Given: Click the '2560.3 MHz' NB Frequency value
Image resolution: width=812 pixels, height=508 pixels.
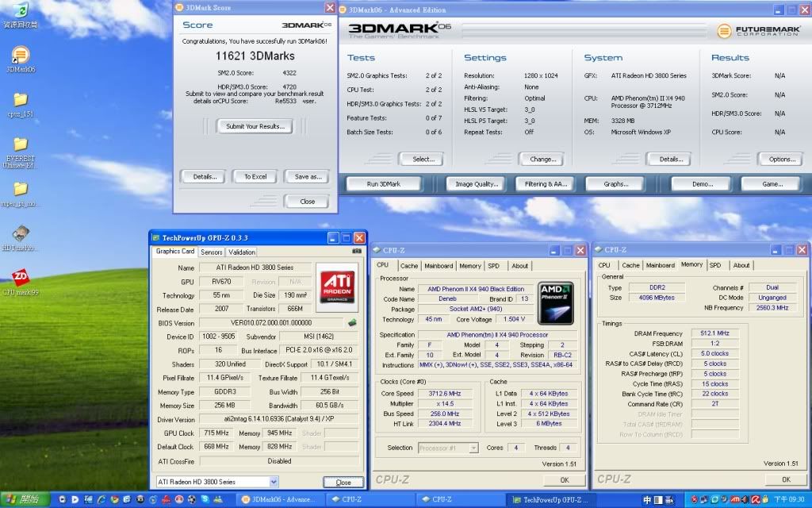Looking at the screenshot, I should pos(772,308).
